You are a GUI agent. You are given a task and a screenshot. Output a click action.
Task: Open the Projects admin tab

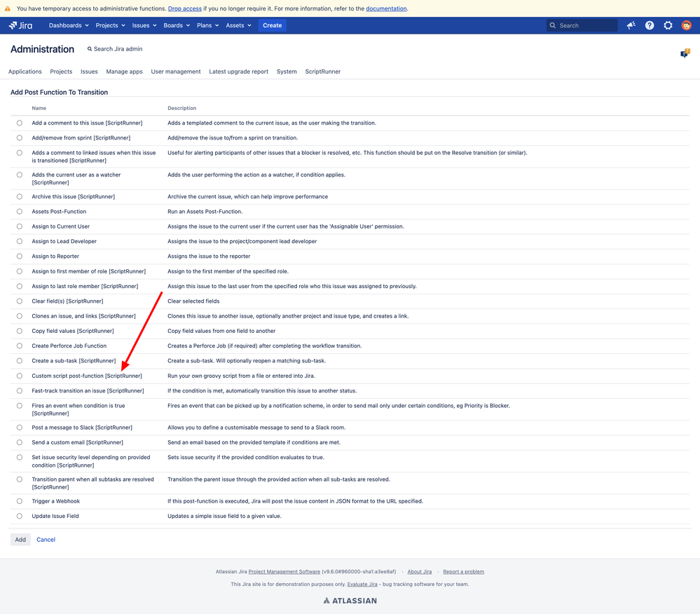[61, 71]
